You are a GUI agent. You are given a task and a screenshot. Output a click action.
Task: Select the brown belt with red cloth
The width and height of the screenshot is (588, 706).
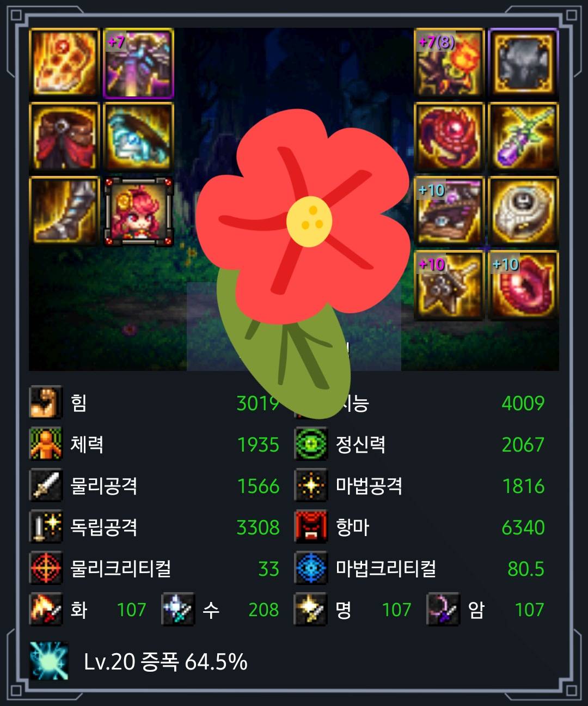(64, 137)
